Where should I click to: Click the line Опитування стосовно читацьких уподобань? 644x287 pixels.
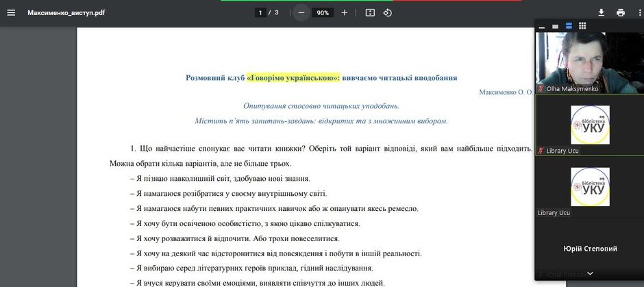321,106
